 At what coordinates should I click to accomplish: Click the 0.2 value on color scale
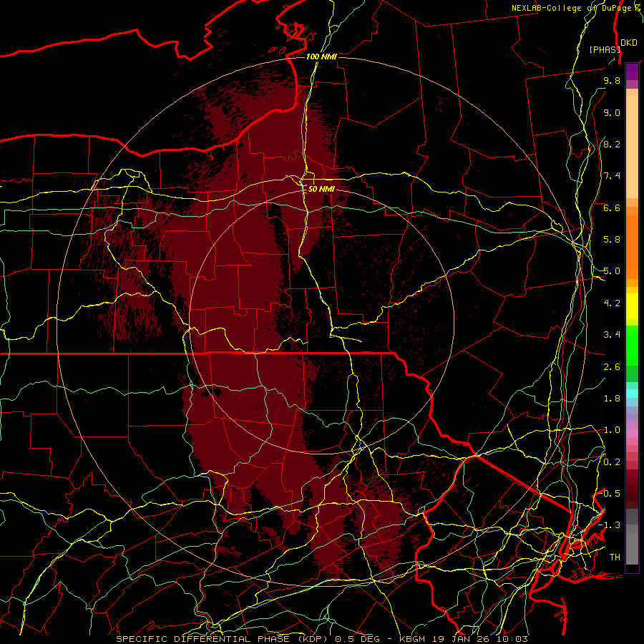tap(612, 462)
